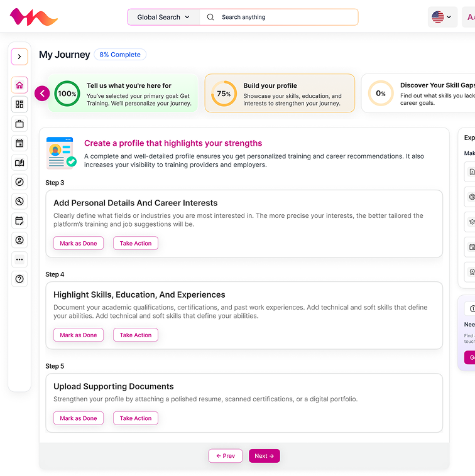Open the user profile icon in sidebar
This screenshot has width=475, height=476.
[19, 240]
